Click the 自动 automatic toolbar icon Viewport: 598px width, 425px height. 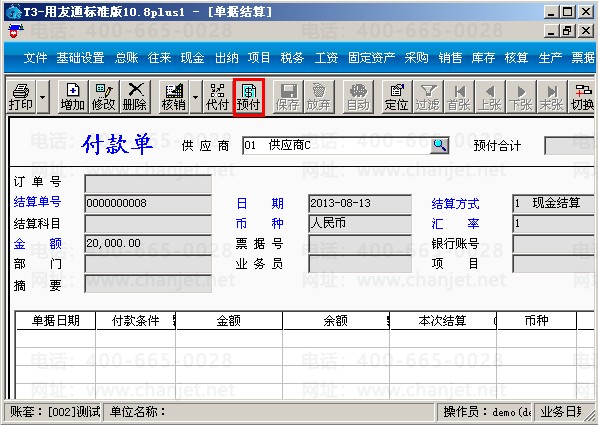coord(358,97)
